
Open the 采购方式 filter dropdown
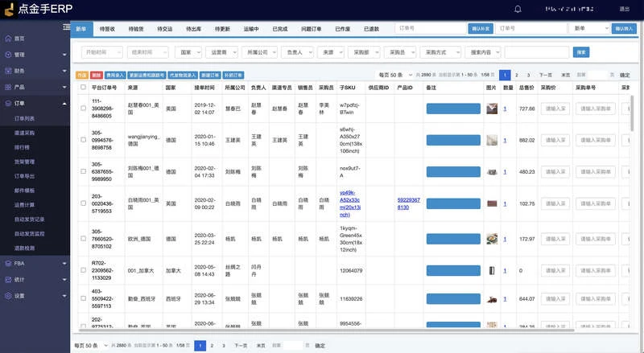tap(440, 52)
